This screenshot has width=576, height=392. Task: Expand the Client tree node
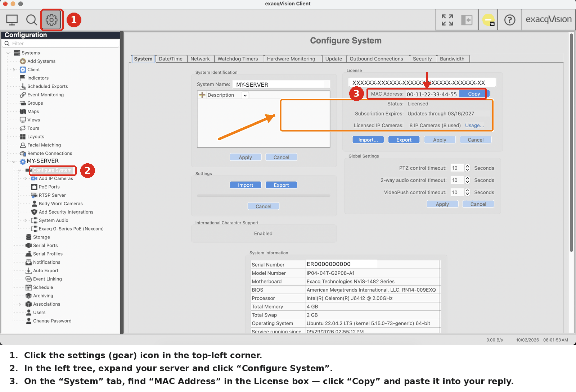click(14, 70)
